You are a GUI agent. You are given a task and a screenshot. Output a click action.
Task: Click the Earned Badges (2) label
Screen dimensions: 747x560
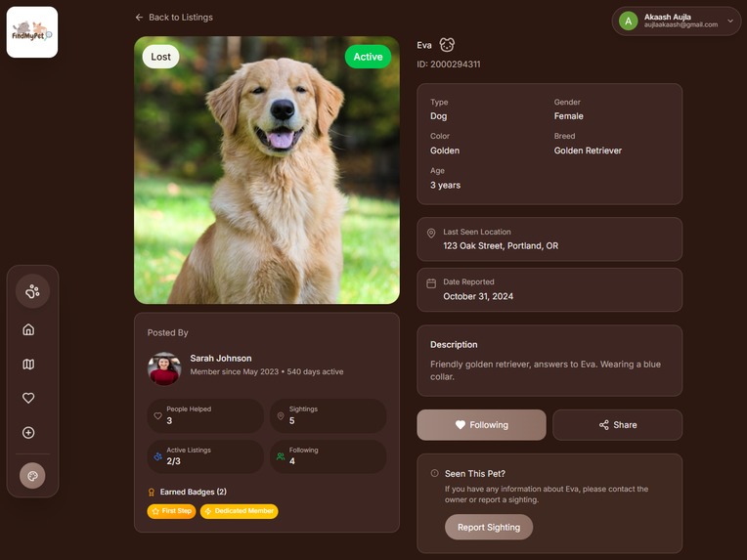point(194,492)
